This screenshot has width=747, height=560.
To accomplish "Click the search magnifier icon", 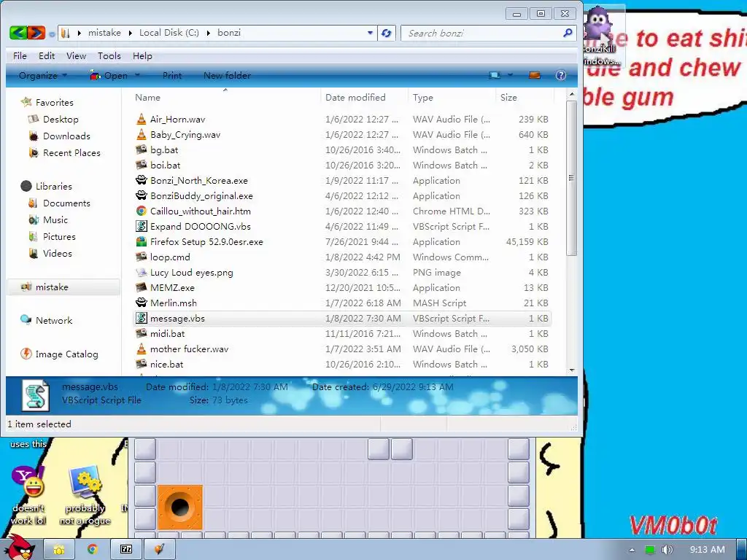I will point(568,33).
